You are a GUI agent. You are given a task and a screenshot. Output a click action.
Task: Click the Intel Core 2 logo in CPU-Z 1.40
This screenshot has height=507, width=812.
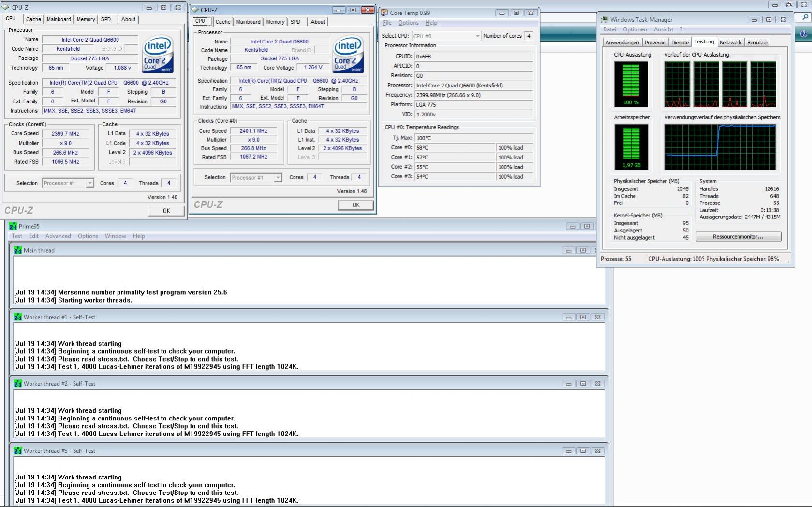[158, 54]
